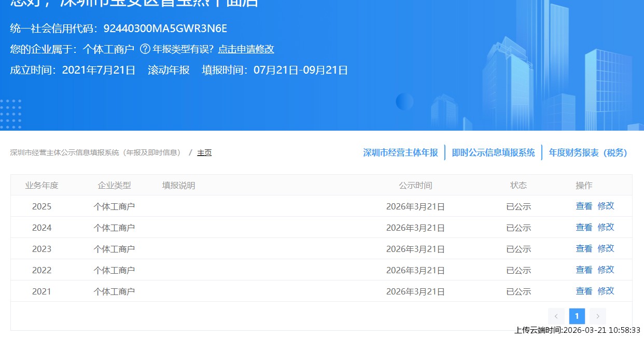
Task: 查看 the 2023 annual report
Action: [x=584, y=248]
